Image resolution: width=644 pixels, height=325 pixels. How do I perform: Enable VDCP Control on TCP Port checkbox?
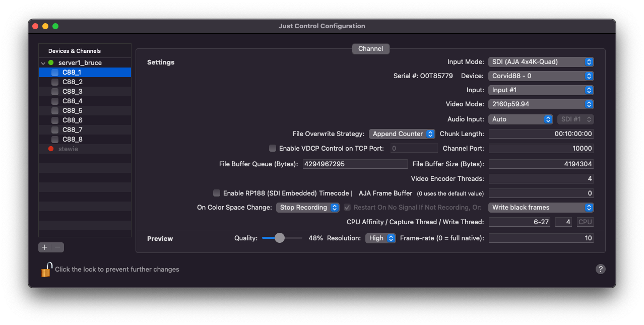[273, 148]
